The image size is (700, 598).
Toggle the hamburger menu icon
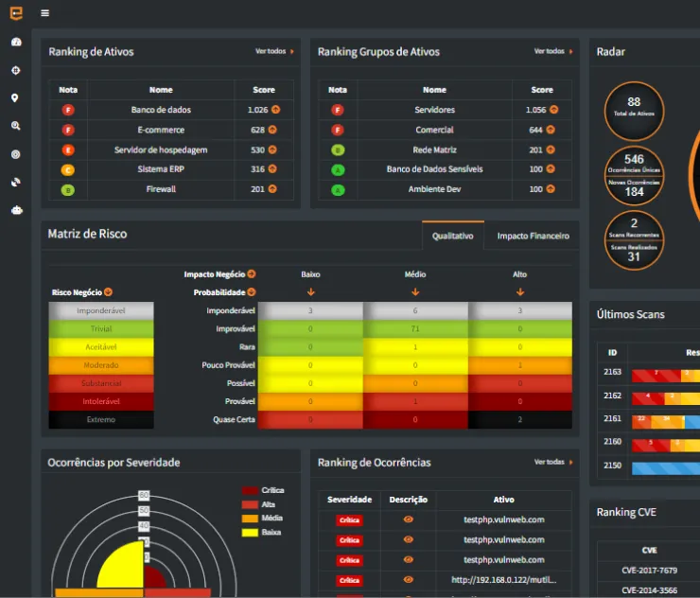[x=44, y=13]
